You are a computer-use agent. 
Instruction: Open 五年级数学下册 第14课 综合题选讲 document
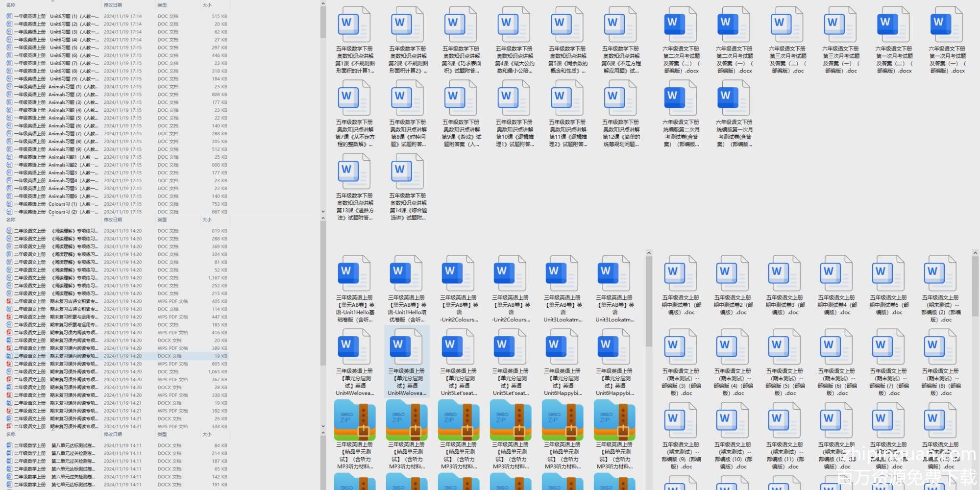point(408,172)
